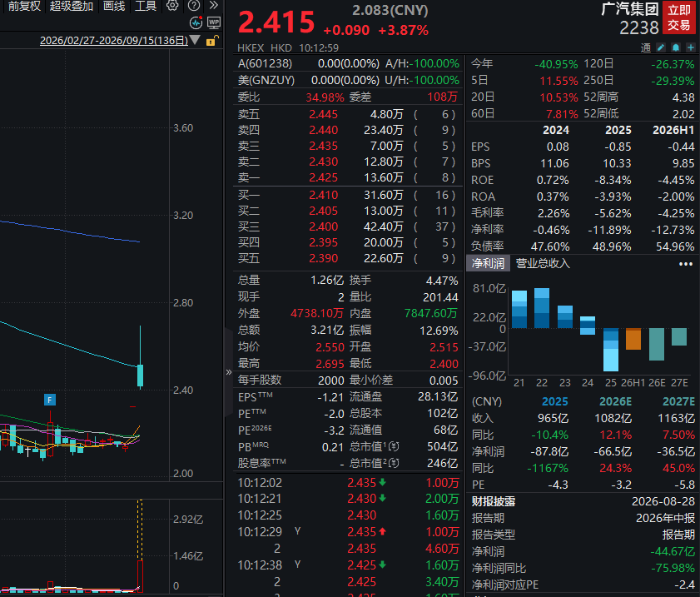
Task: Click ROE row label
Action: [x=482, y=181]
